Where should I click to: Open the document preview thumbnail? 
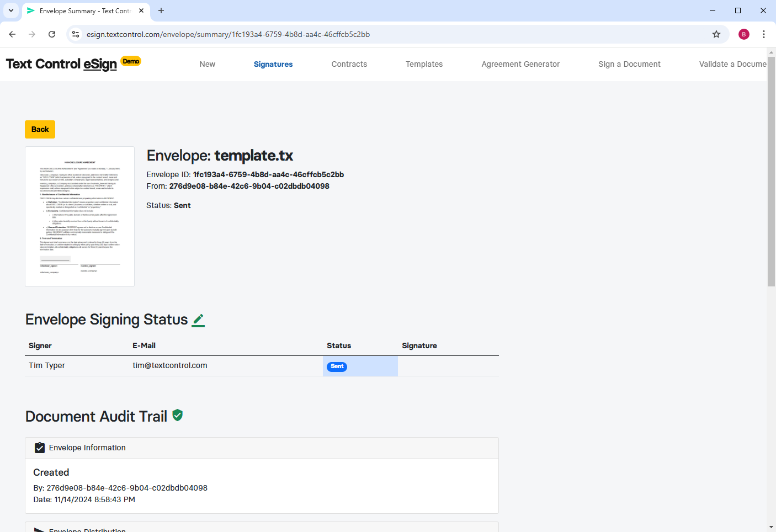pyautogui.click(x=79, y=216)
